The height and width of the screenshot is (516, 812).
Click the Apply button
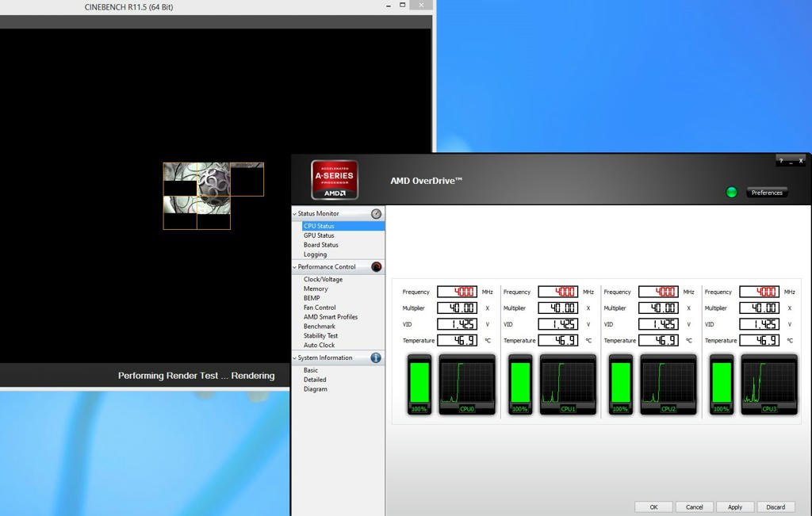pos(735,507)
